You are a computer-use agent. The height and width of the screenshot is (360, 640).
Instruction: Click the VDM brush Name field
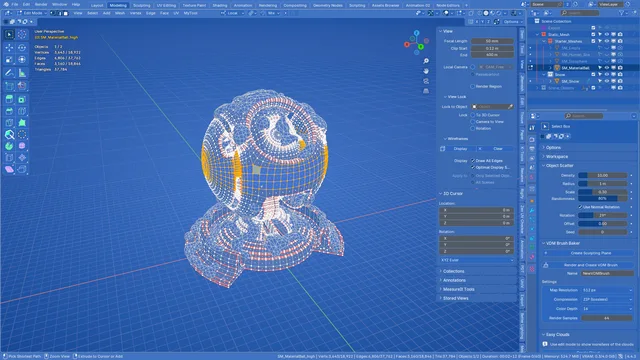tap(607, 273)
